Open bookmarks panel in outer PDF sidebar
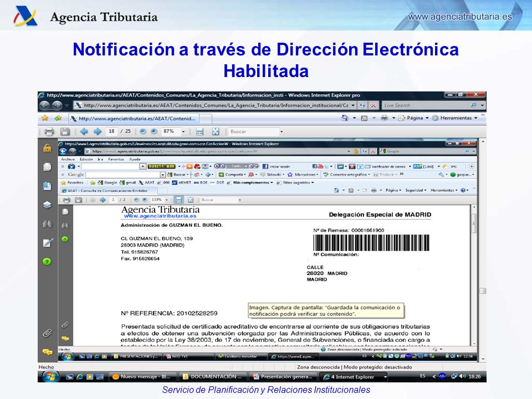The image size is (532, 399). [47, 186]
